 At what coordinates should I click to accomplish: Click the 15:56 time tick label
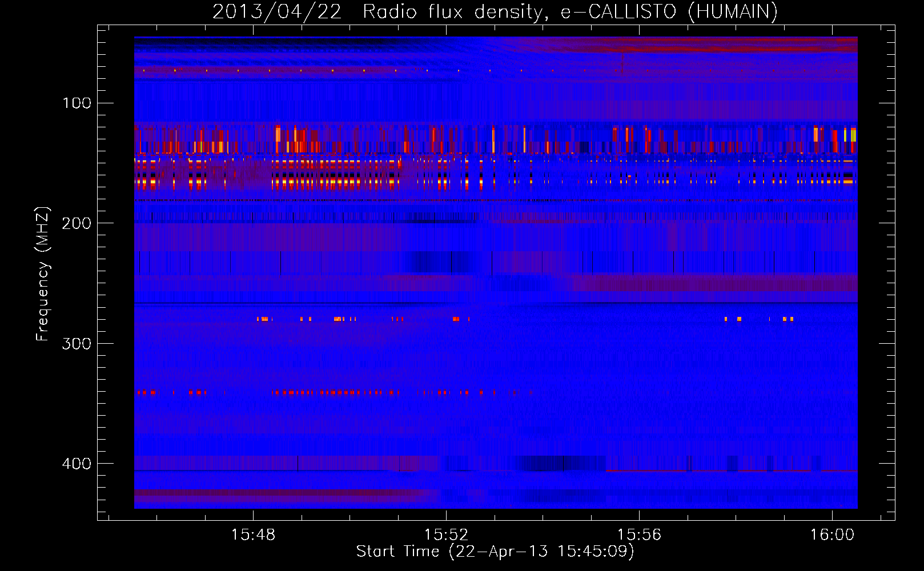[x=639, y=534]
